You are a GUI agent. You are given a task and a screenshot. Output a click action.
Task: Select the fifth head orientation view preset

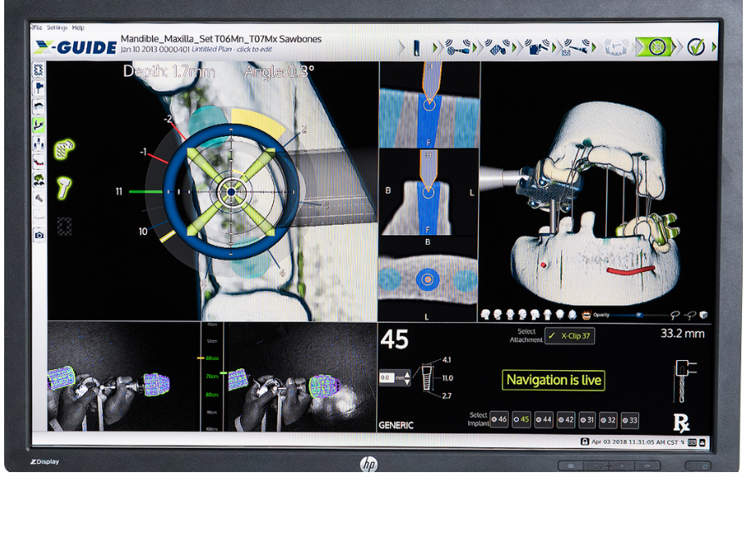[x=535, y=314]
